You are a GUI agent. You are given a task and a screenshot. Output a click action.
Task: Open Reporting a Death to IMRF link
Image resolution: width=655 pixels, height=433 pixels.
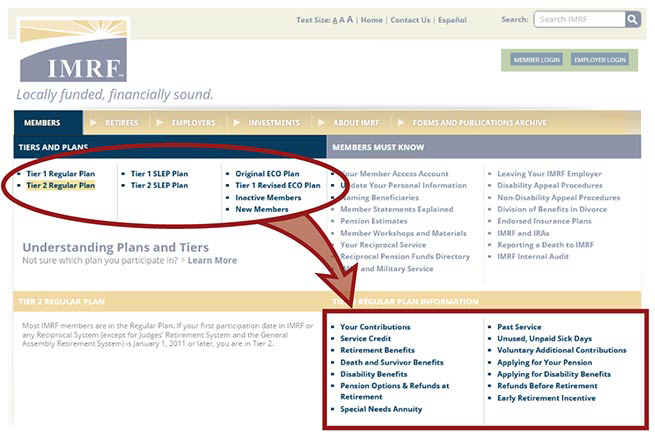tap(545, 245)
